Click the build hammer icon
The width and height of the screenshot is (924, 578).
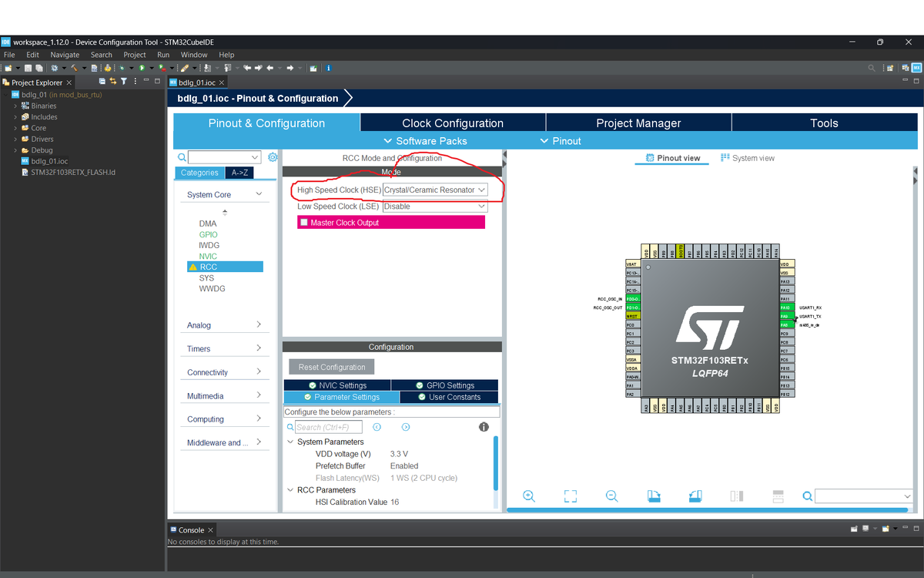click(x=74, y=68)
